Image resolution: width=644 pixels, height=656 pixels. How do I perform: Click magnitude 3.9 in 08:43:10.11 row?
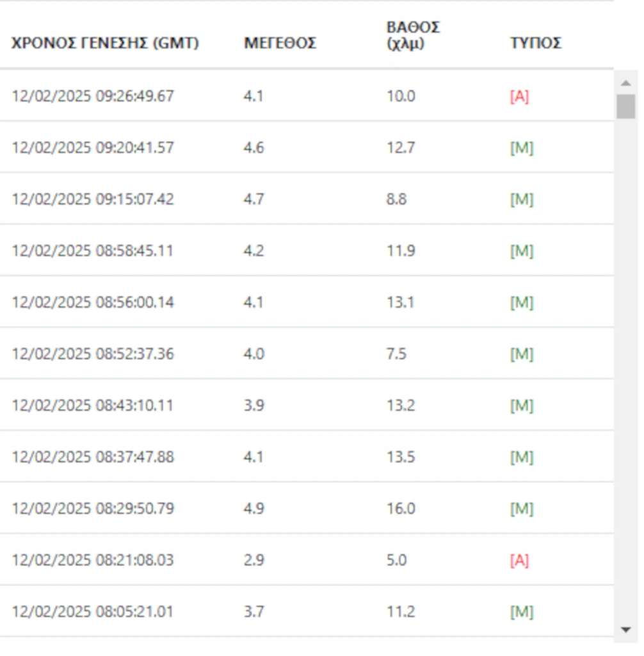(x=254, y=406)
